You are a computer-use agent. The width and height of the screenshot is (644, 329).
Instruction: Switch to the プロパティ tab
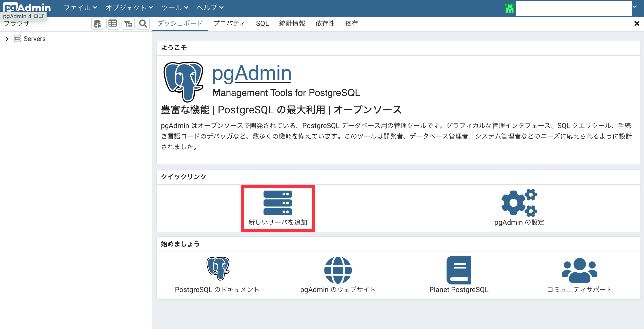point(229,24)
